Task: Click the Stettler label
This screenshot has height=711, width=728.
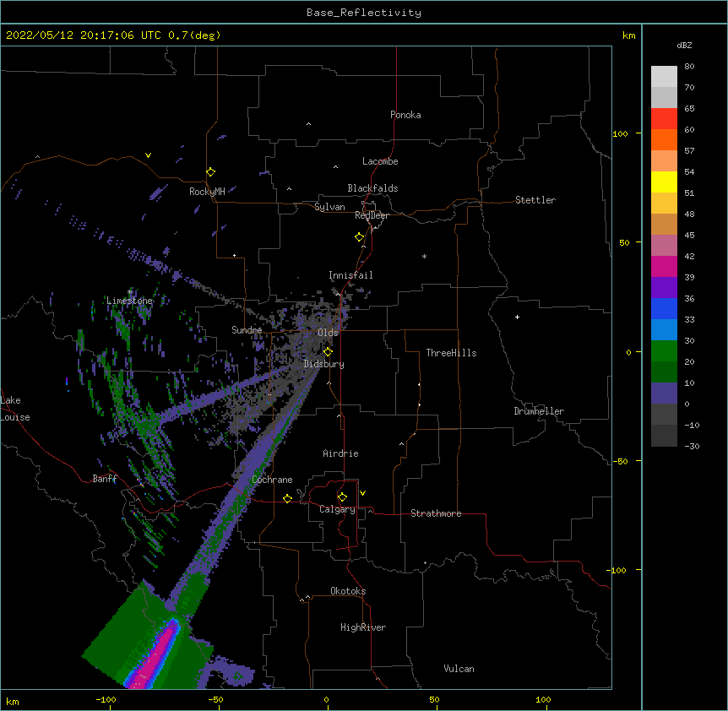Action: (535, 200)
